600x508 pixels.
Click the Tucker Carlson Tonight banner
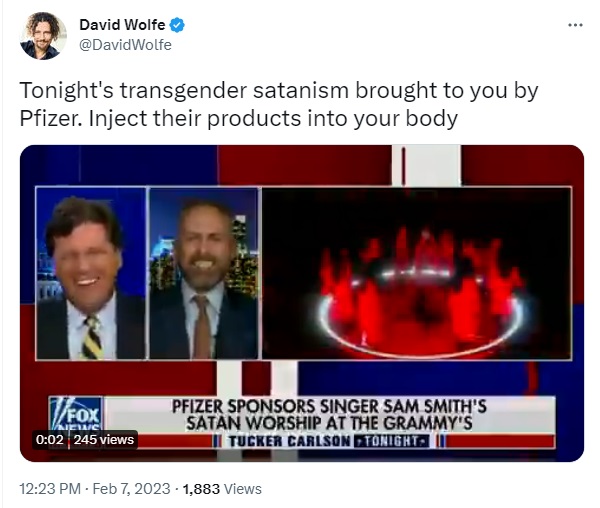[329, 441]
